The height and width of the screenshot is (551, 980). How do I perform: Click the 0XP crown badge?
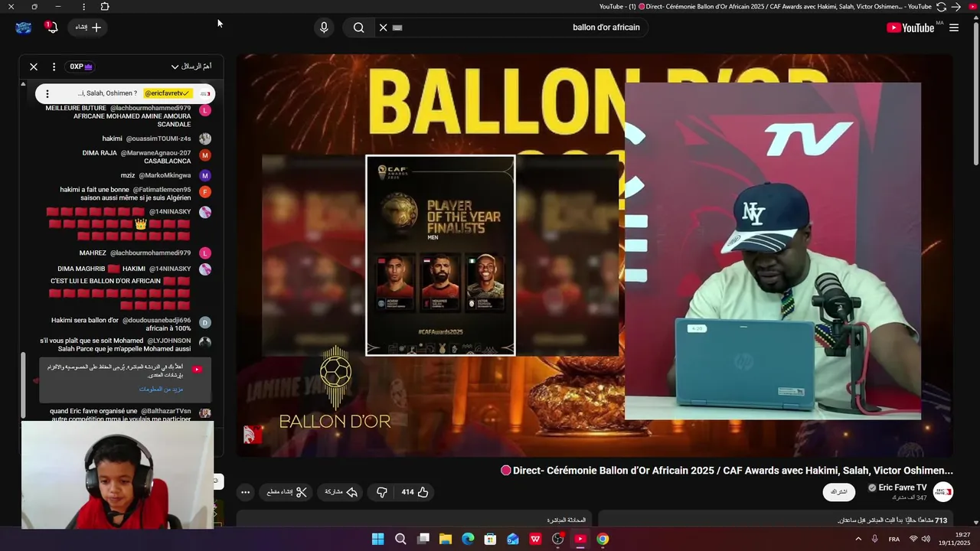point(80,67)
